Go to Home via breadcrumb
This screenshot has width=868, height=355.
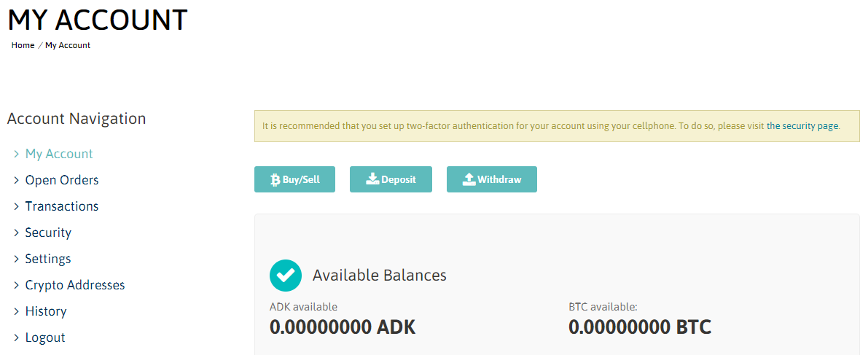click(23, 45)
